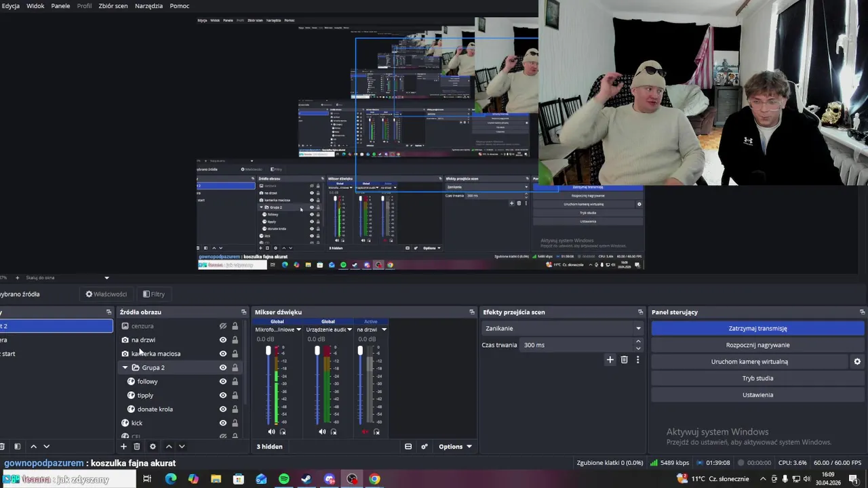This screenshot has height=488, width=868.
Task: Open the na drzwi mixer channel dropdown
Action: [384, 329]
